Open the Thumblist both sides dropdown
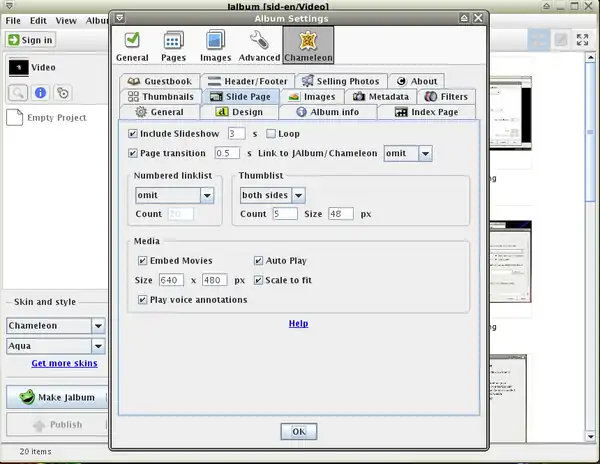Screen dimensions: 600x464 coord(272,195)
